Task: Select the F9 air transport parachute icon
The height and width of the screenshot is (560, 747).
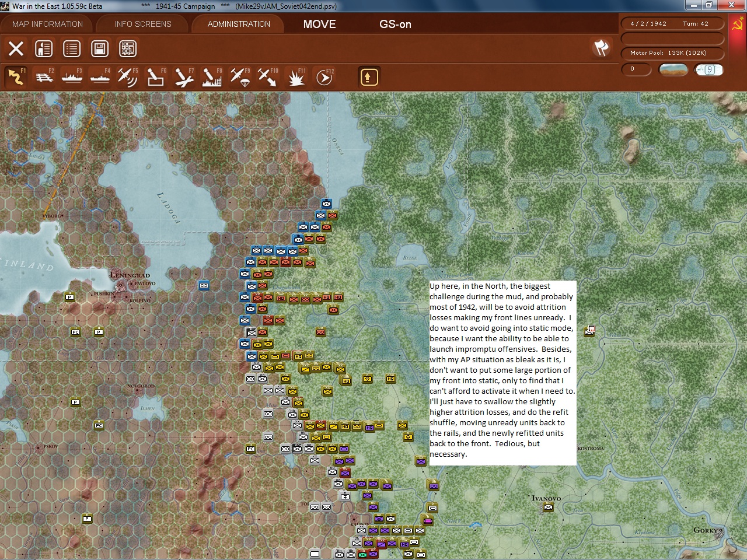Action: (240, 76)
